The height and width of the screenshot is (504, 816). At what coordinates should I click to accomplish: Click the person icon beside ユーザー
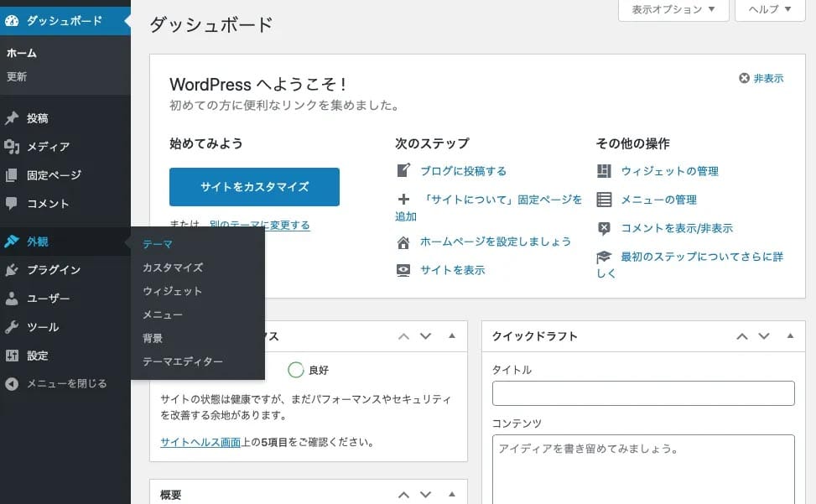click(x=12, y=299)
